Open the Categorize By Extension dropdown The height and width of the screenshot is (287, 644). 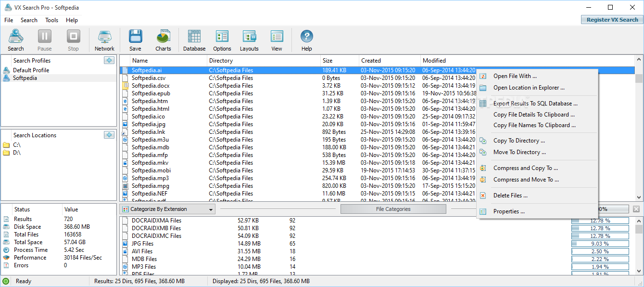click(167, 209)
